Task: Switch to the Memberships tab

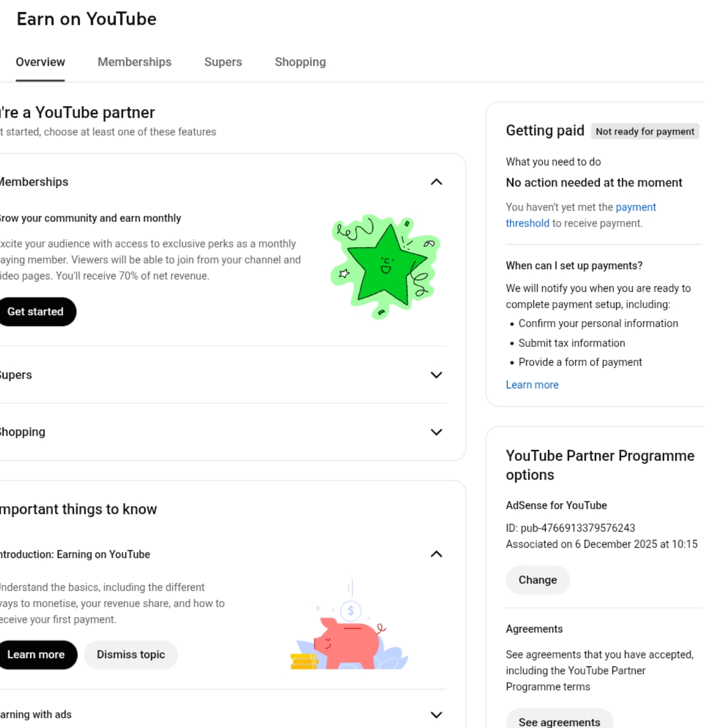Action: 134,62
